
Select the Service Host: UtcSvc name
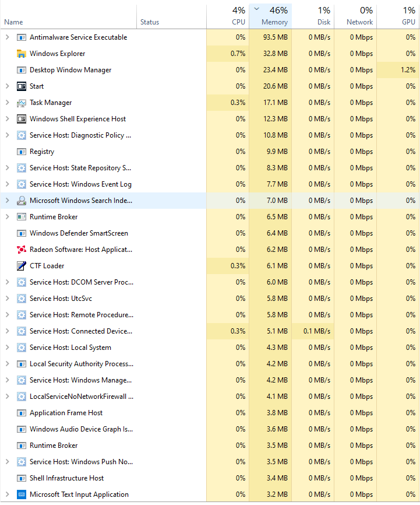tap(61, 299)
